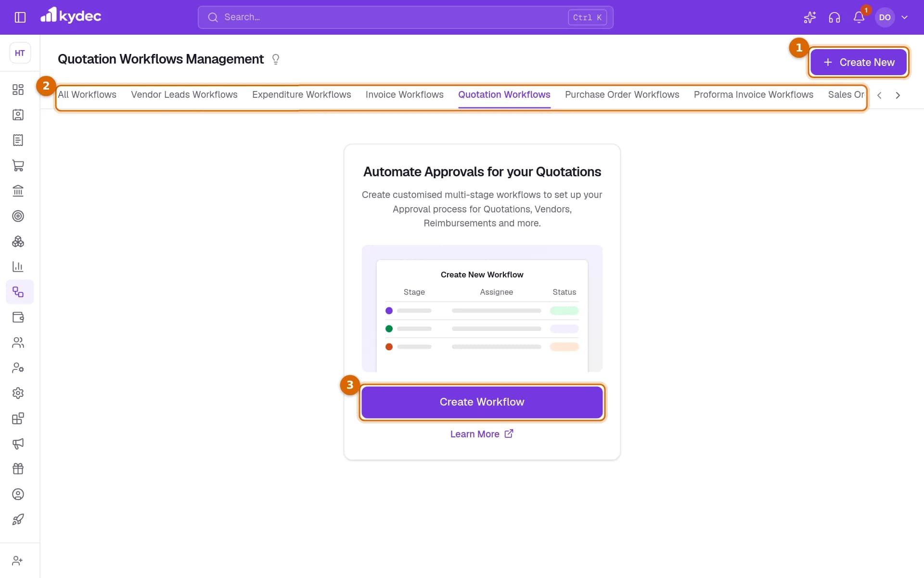Click the Ctrl K shortcut badge
The image size is (924, 578).
pyautogui.click(x=587, y=17)
